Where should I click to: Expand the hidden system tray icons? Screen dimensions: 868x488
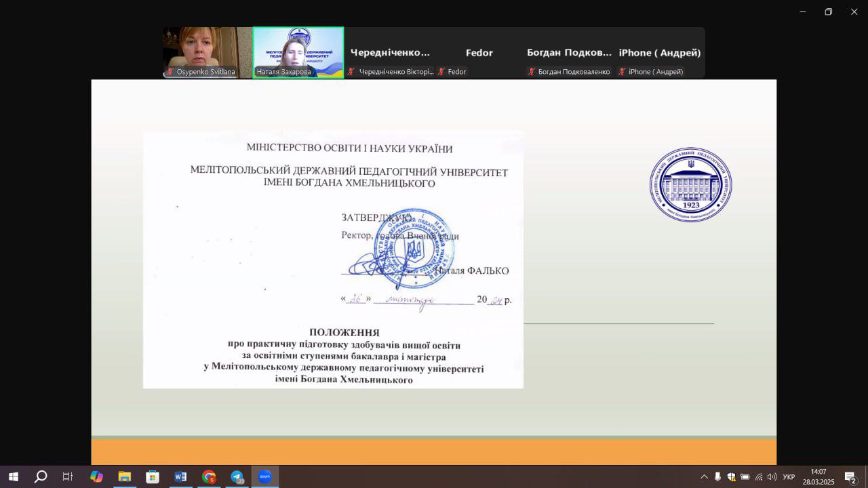coord(704,476)
